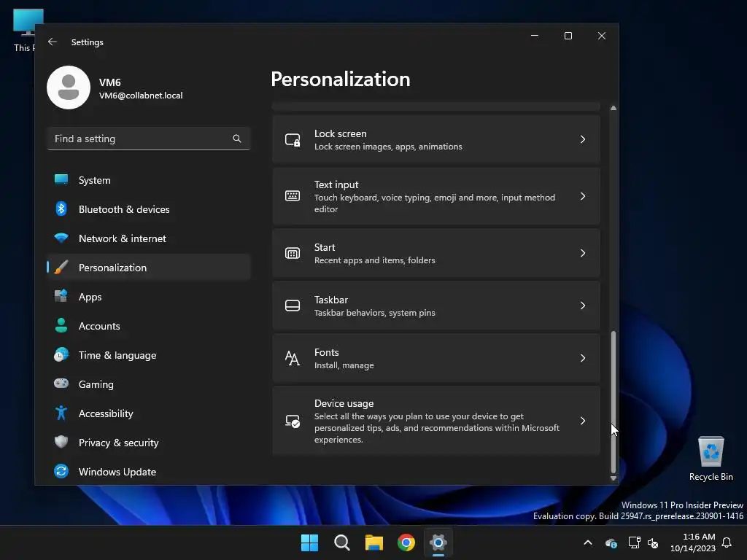Click the 'Time & language' label
Image resolution: width=747 pixels, height=560 pixels.
pos(117,355)
